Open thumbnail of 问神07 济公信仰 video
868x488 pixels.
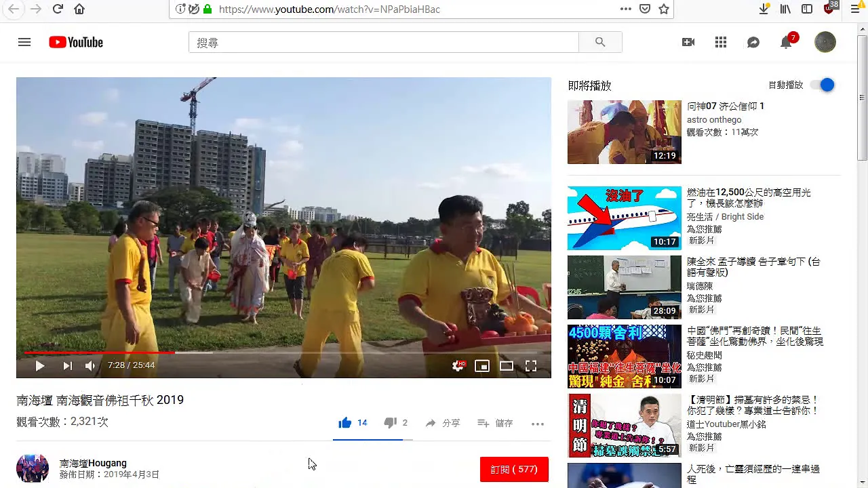click(625, 132)
